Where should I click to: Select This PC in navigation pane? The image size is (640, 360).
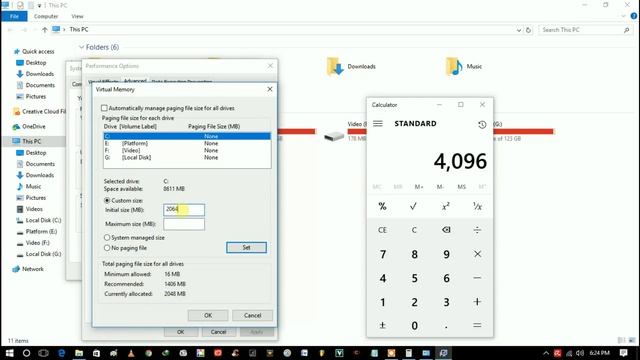coord(31,141)
